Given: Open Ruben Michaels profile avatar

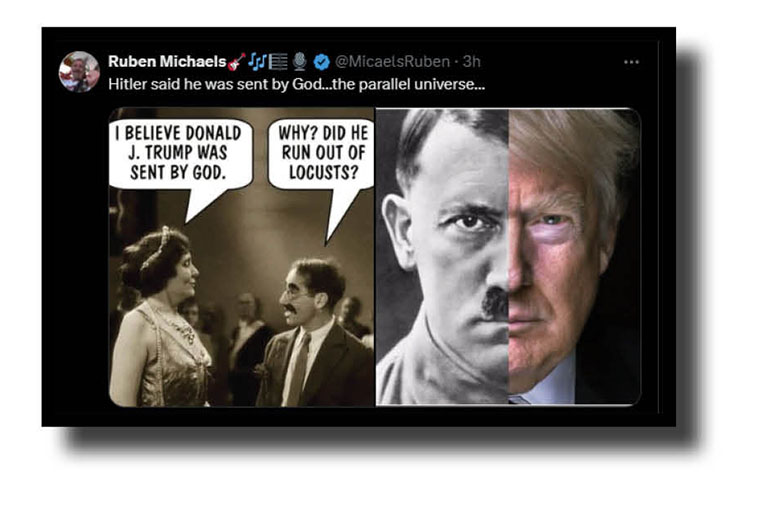Looking at the screenshot, I should click(x=79, y=72).
